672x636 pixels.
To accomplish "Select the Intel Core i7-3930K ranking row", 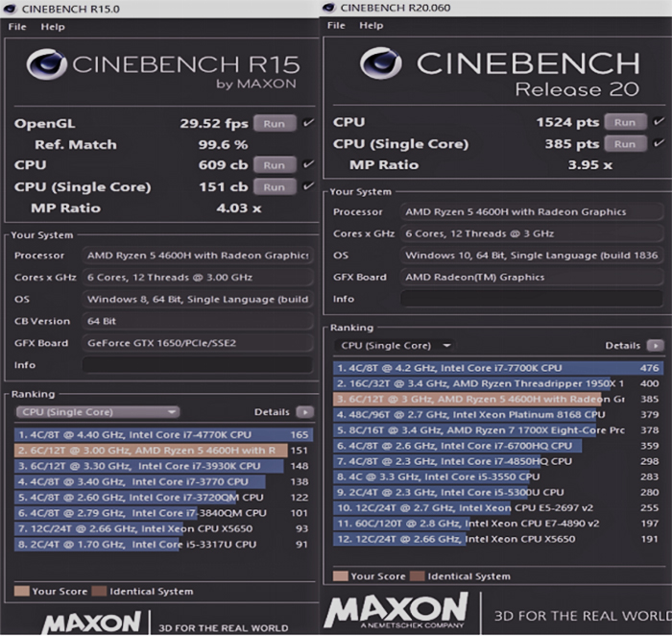I will [x=164, y=466].
